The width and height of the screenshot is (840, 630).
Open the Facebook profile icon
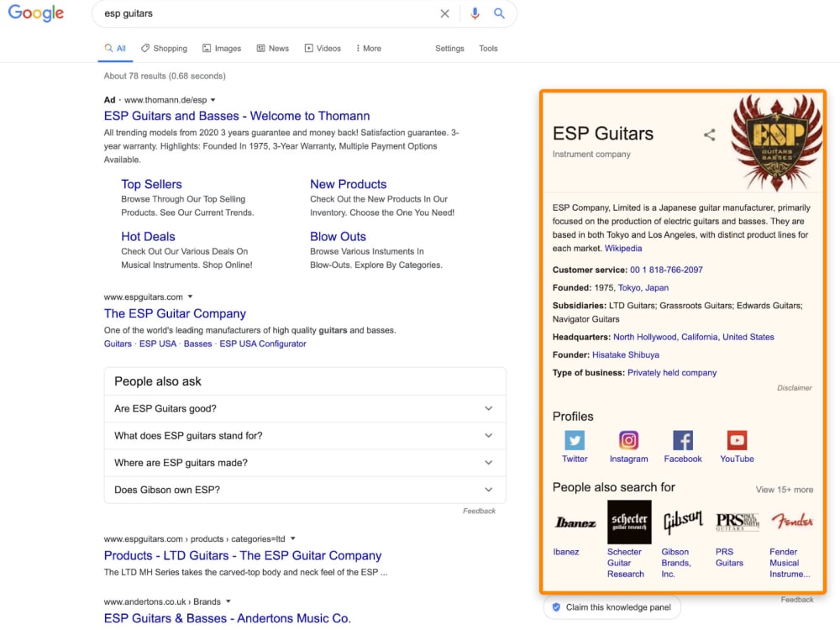click(x=682, y=440)
